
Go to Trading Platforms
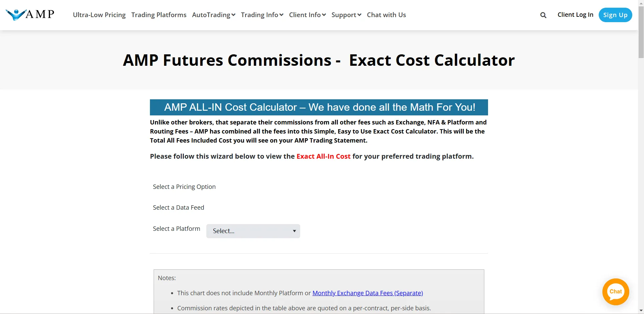click(x=159, y=15)
